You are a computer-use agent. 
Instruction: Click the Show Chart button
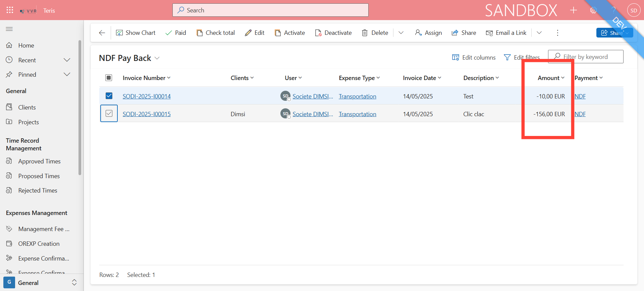[x=136, y=33]
